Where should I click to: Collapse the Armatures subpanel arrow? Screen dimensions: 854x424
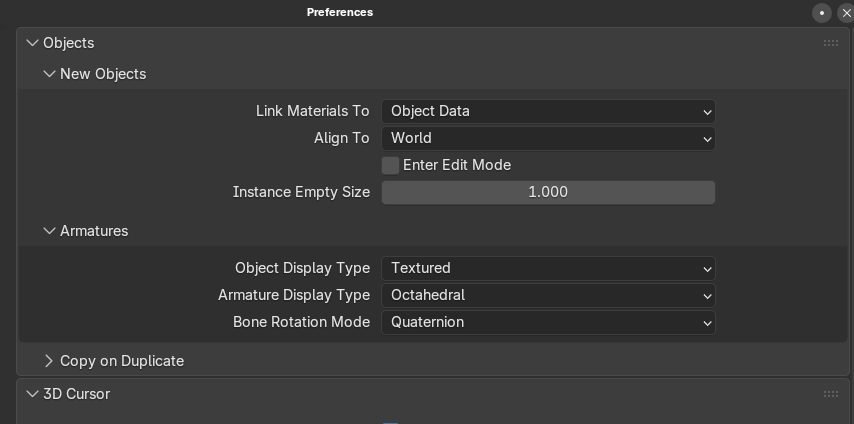(49, 231)
